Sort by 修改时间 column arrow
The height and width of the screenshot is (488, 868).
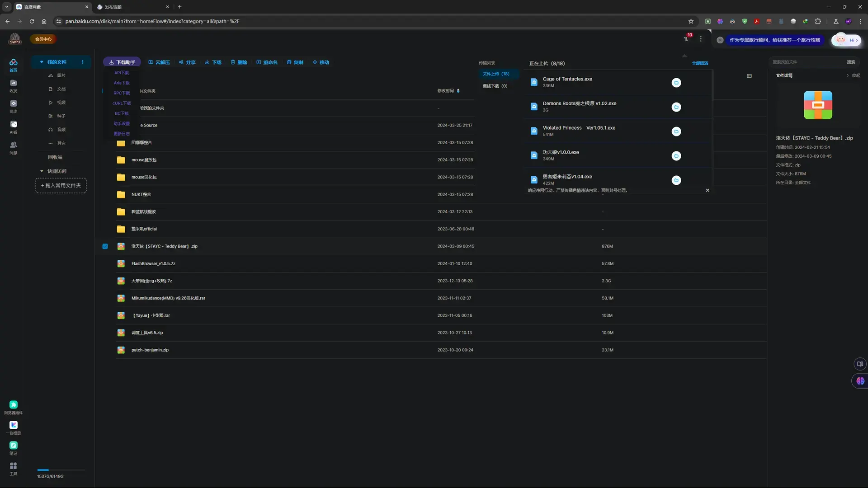pyautogui.click(x=458, y=91)
